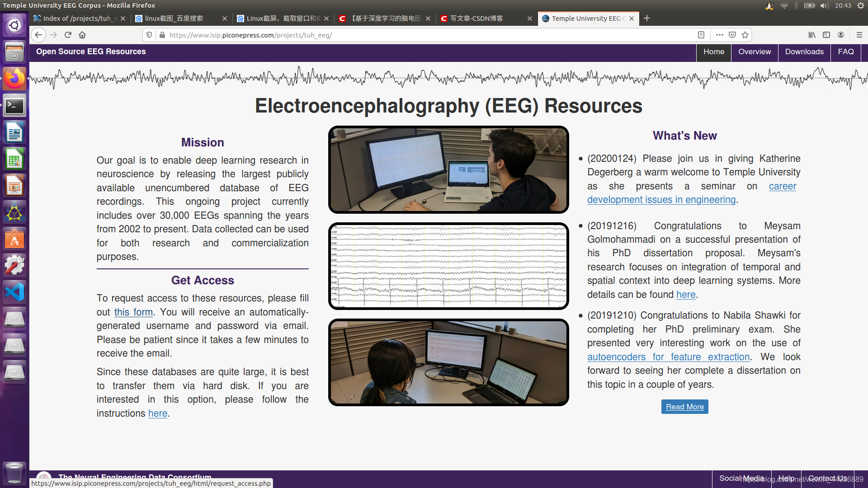Switch to the 基于深度学习的脑电图 tab
The height and width of the screenshot is (488, 868).
pyautogui.click(x=385, y=19)
